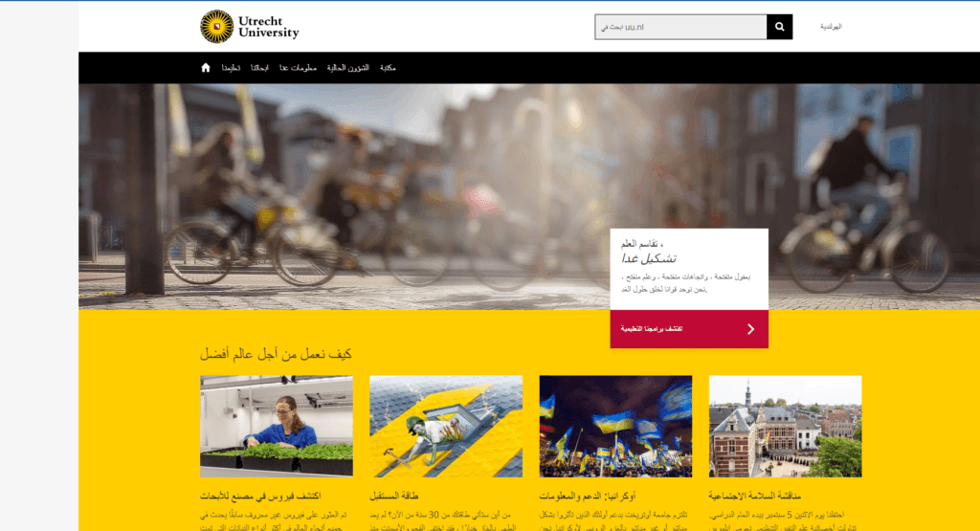The width and height of the screenshot is (980, 531).
Task: Go to الشؤون الحالية (Current affairs) in the nav bar
Action: 347,68
